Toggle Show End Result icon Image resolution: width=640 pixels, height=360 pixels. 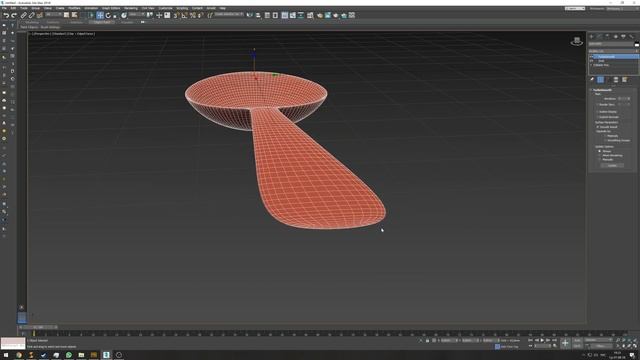pyautogui.click(x=600, y=80)
